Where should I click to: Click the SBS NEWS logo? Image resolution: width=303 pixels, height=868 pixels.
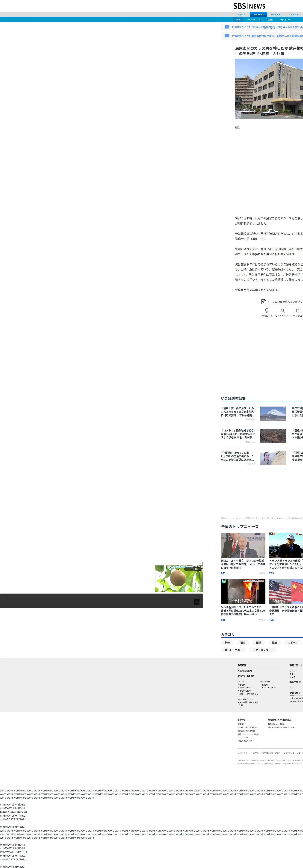pos(249,6)
